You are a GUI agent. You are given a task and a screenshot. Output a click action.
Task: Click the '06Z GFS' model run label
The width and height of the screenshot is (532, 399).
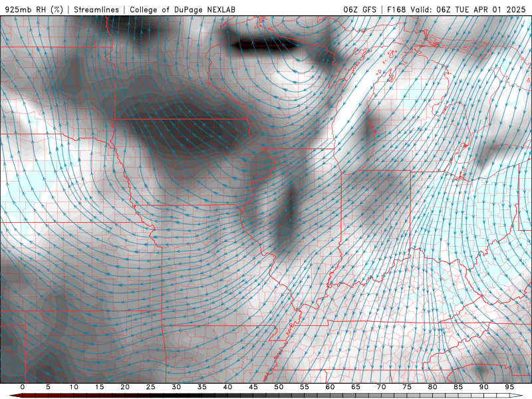(x=360, y=9)
